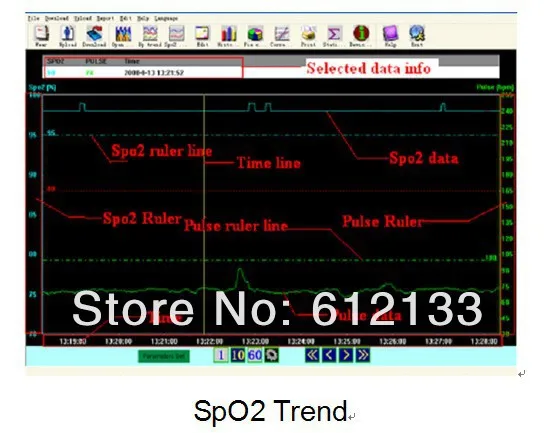Image resolution: width=555 pixels, height=433 pixels.
Task: Click the 240 value on pulse ruler
Action: click(x=507, y=111)
